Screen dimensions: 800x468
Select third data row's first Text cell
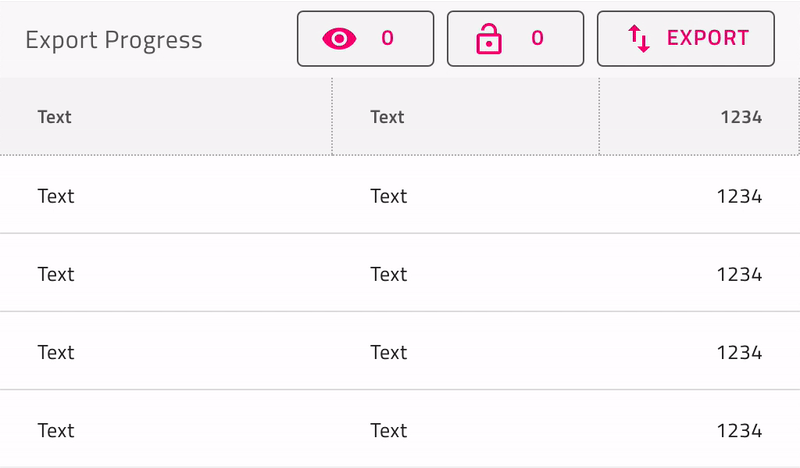point(56,352)
